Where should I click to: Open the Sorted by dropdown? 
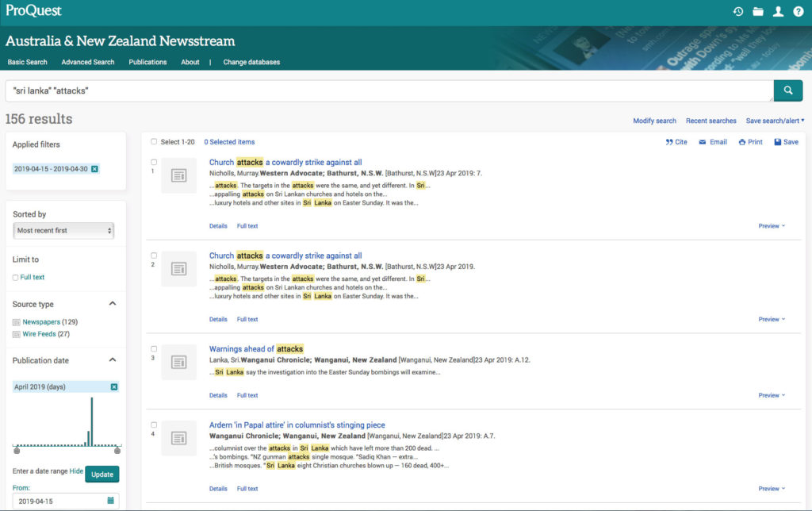[63, 231]
